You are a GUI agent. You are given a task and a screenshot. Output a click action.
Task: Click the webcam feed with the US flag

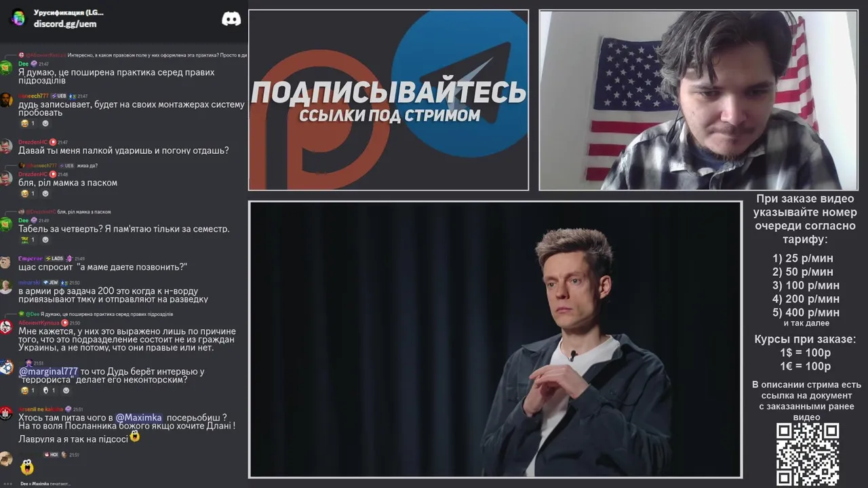click(x=698, y=100)
